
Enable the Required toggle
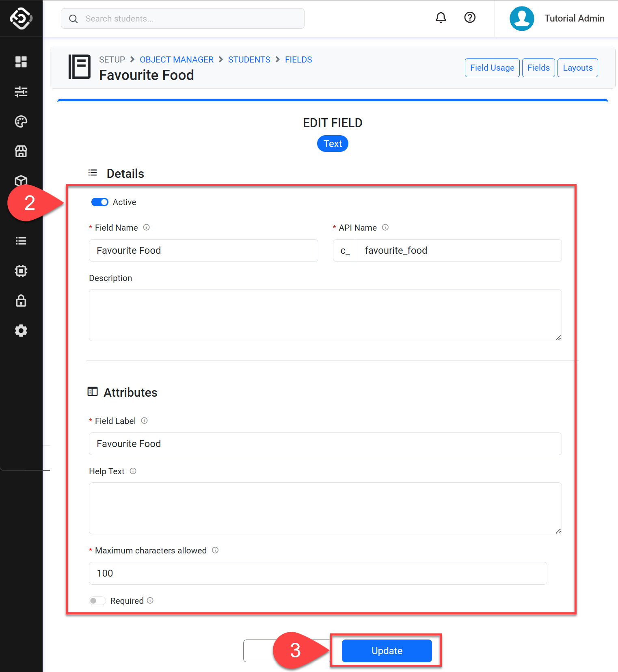pos(97,601)
